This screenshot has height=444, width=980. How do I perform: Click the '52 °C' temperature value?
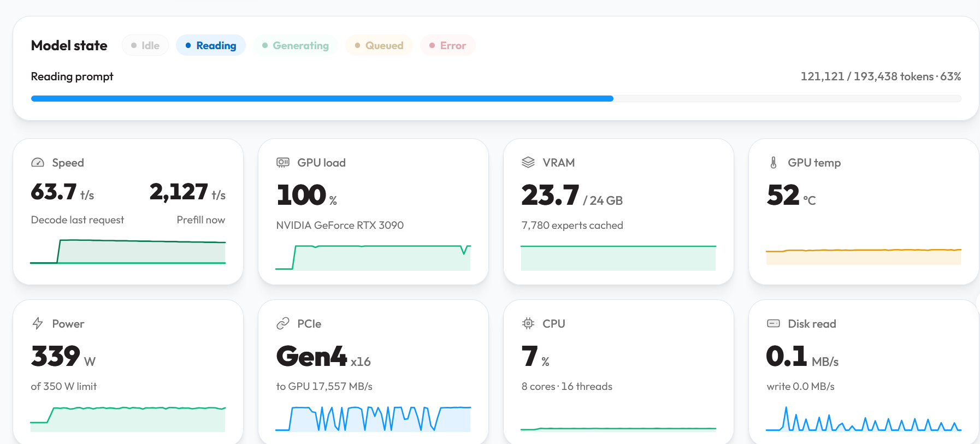[792, 195]
